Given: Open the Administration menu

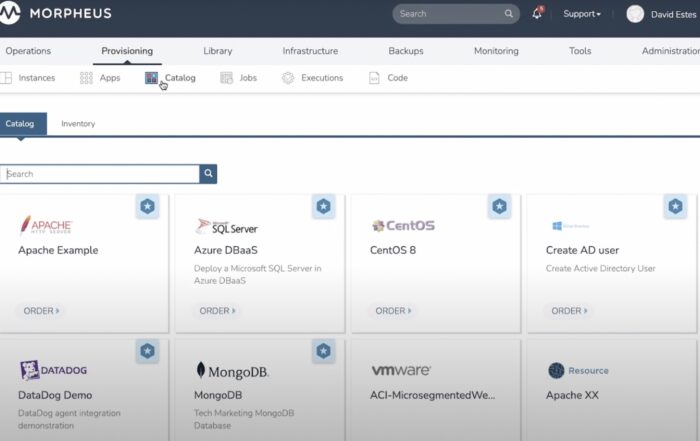Looking at the screenshot, I should [671, 51].
